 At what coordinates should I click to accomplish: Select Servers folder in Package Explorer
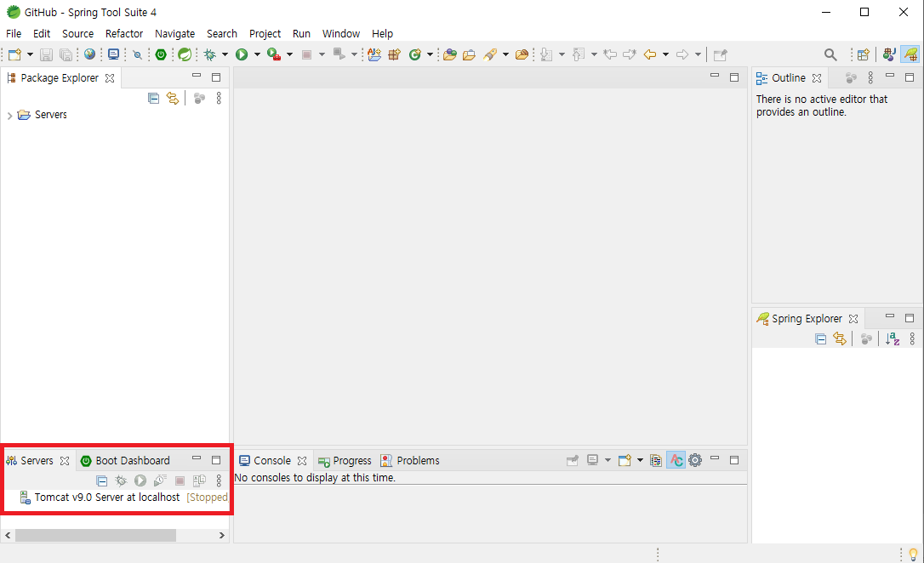(51, 115)
